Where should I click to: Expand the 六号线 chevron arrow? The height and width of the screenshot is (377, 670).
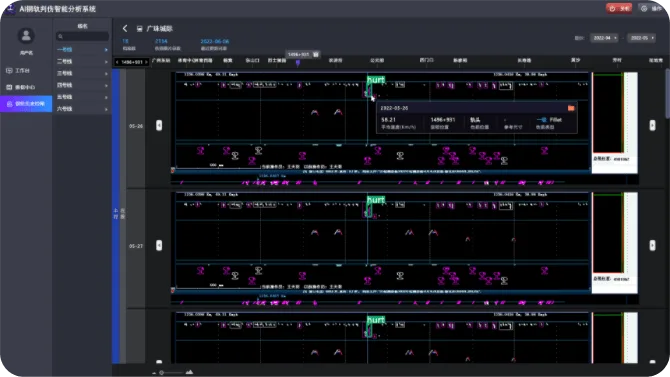tap(106, 109)
